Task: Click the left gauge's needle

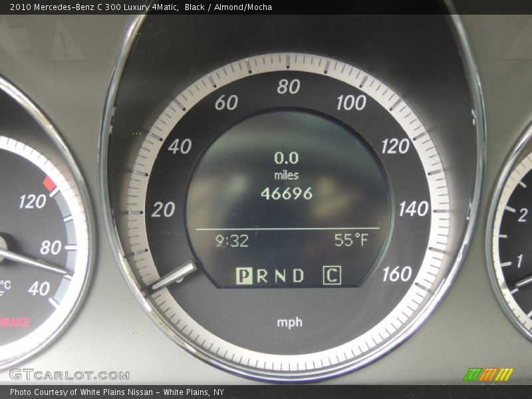Action: coord(34,261)
